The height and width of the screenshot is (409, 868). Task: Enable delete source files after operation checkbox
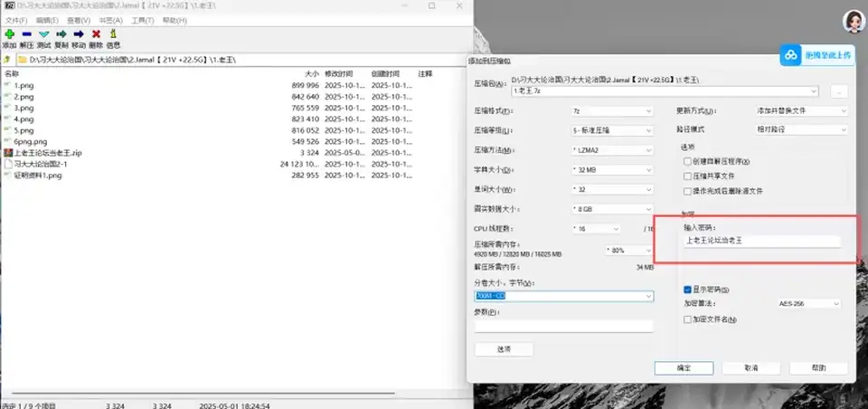point(687,191)
